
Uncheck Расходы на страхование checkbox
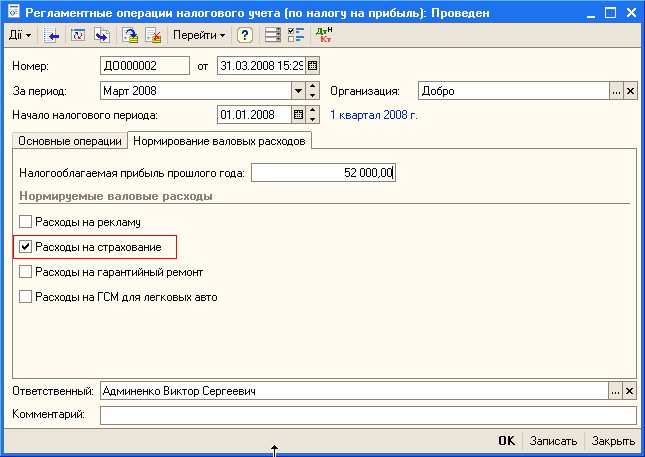26,246
